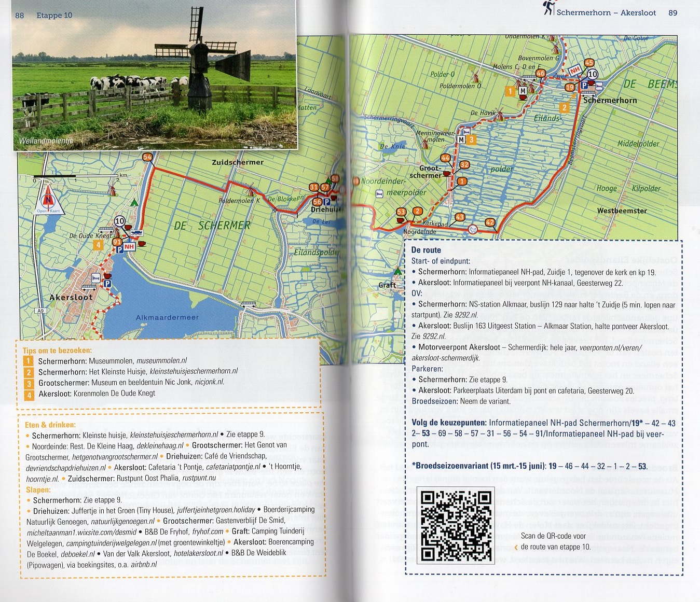Click the QR code for etappe 10

(x=456, y=525)
